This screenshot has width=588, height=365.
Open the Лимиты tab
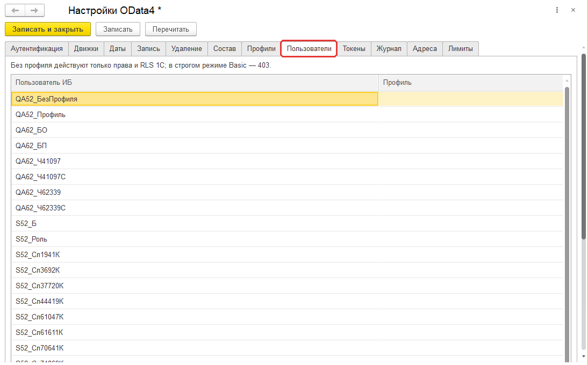pyautogui.click(x=460, y=49)
